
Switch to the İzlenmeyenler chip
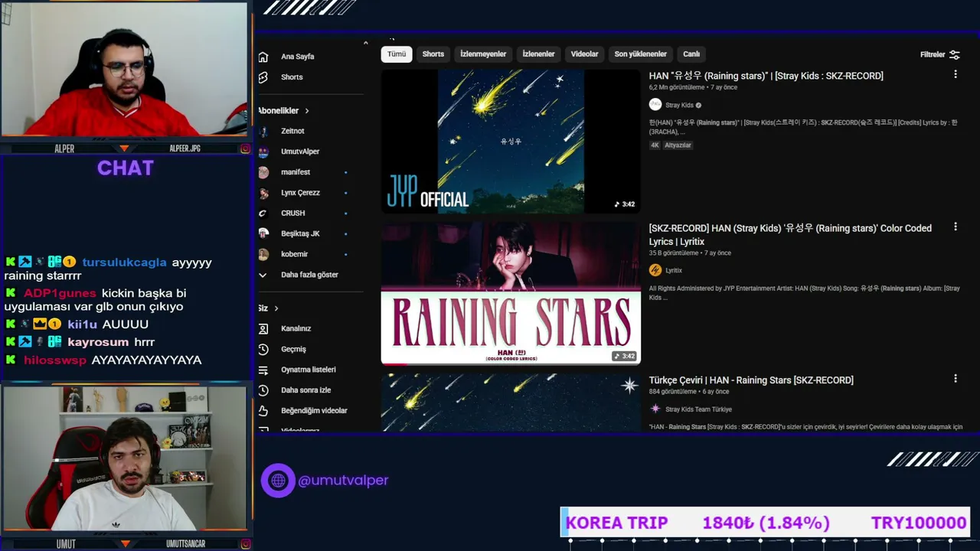(483, 54)
